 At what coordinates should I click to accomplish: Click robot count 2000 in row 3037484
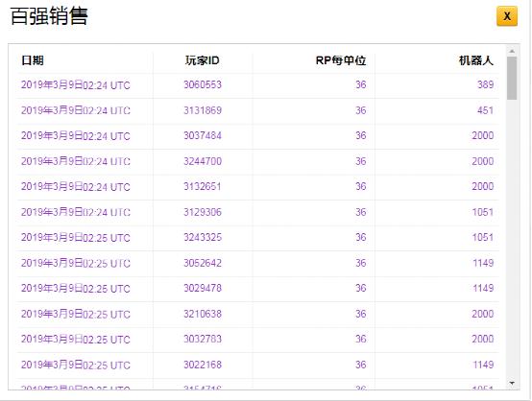click(483, 135)
